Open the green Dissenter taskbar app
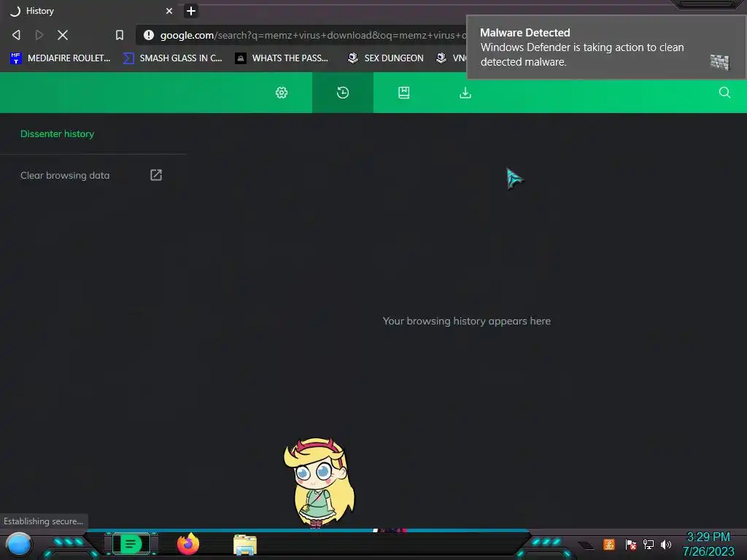Screen dimensions: 747x560 pos(131,544)
